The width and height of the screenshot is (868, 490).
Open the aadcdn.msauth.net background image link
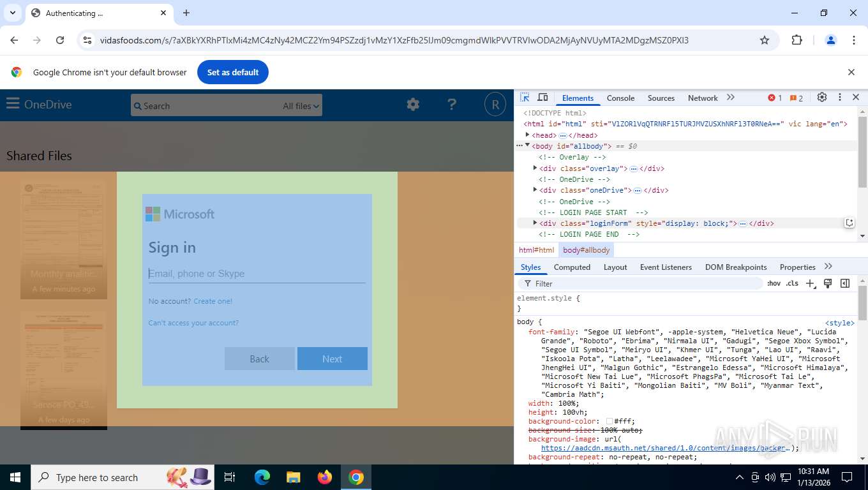666,448
